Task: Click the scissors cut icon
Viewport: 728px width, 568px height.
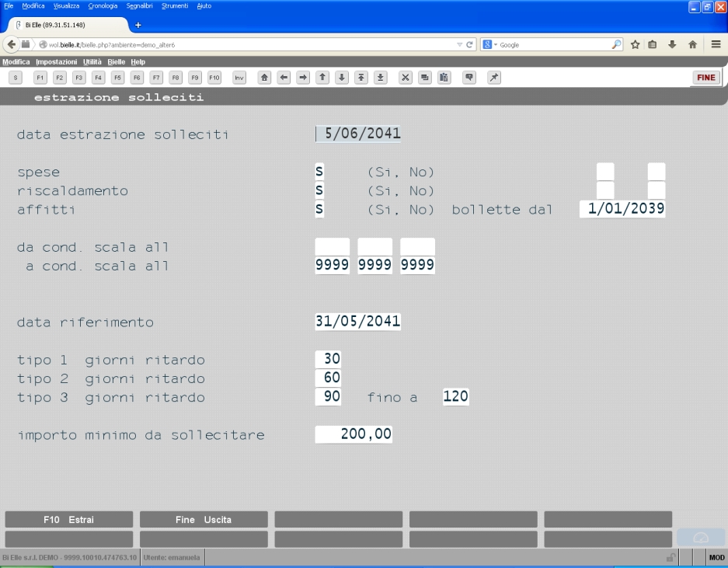Action: click(x=406, y=78)
